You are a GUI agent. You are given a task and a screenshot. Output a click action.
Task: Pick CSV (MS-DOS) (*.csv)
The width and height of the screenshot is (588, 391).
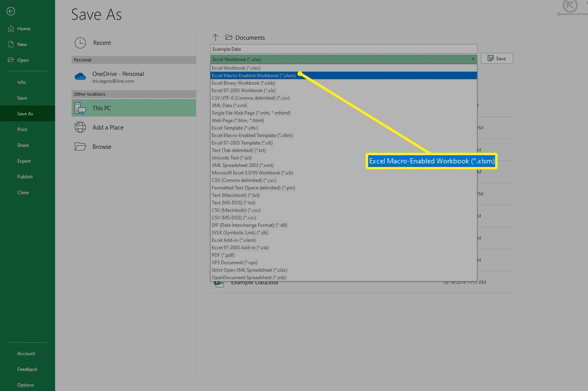pos(344,218)
